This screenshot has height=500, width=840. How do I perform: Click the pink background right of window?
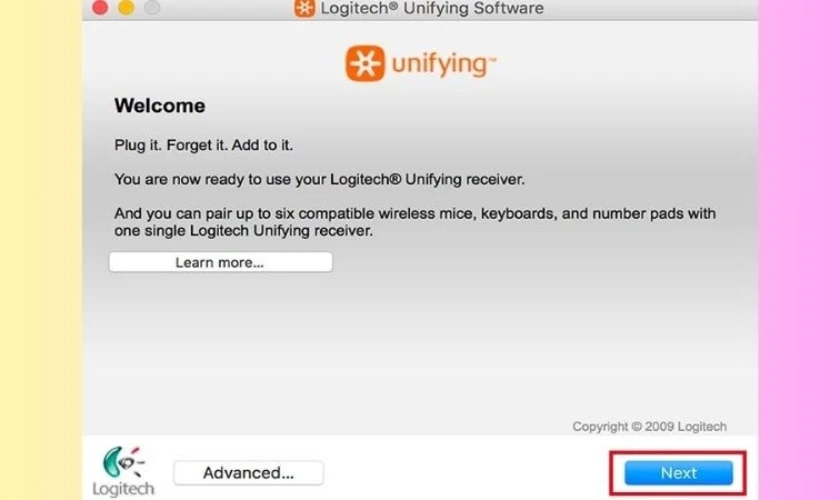click(x=799, y=250)
